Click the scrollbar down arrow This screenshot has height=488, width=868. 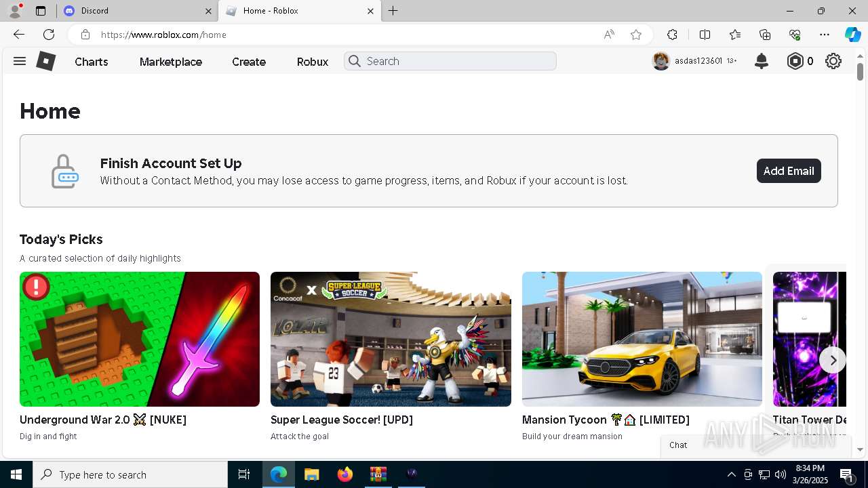(x=860, y=449)
